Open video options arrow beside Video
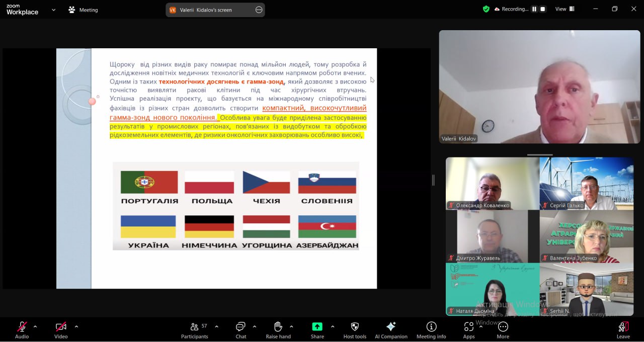The height and width of the screenshot is (342, 644). tap(76, 326)
